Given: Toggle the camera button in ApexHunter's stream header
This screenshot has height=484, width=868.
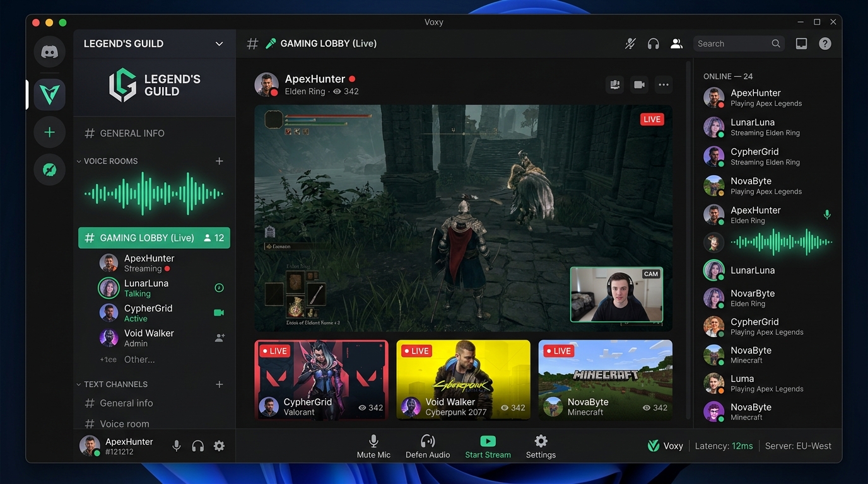Looking at the screenshot, I should coord(639,84).
